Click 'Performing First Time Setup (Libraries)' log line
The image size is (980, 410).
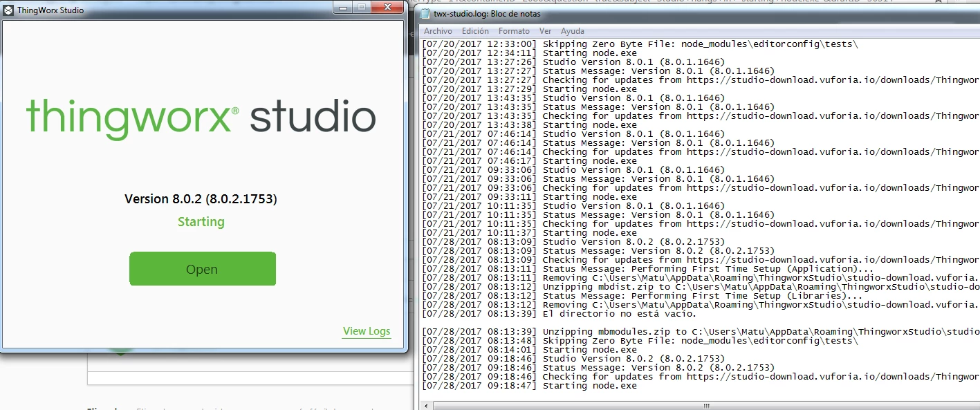click(642, 296)
